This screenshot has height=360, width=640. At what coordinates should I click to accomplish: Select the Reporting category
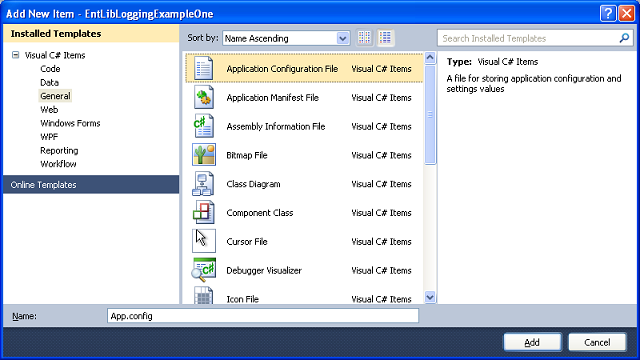pyautogui.click(x=59, y=150)
